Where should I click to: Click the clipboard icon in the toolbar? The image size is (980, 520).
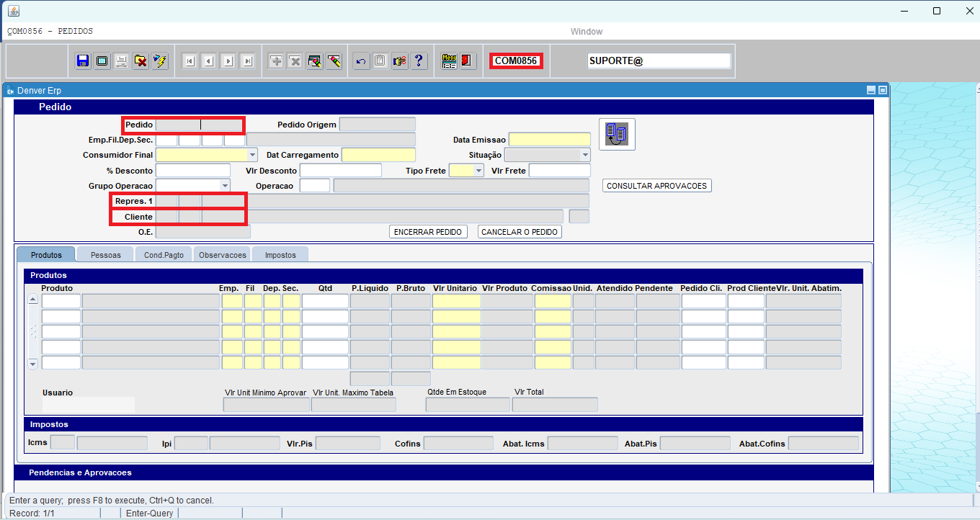coord(380,61)
